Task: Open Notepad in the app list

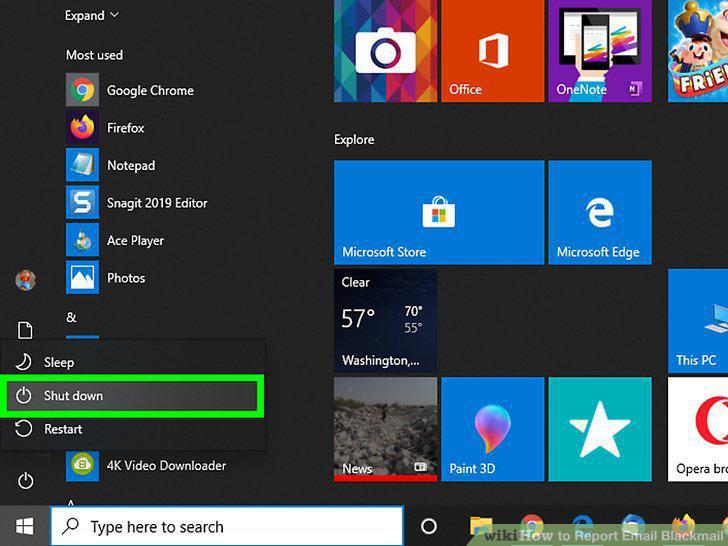Action: tap(111, 165)
